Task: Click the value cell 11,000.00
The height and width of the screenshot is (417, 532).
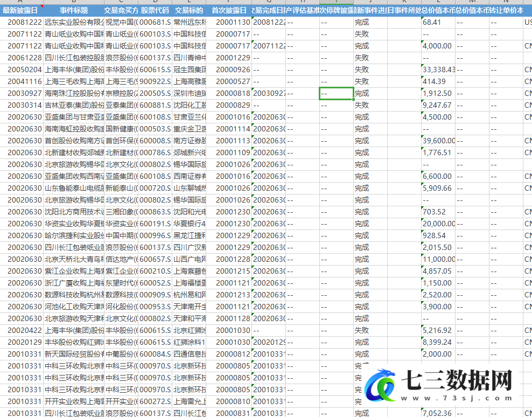Action: 438,259
